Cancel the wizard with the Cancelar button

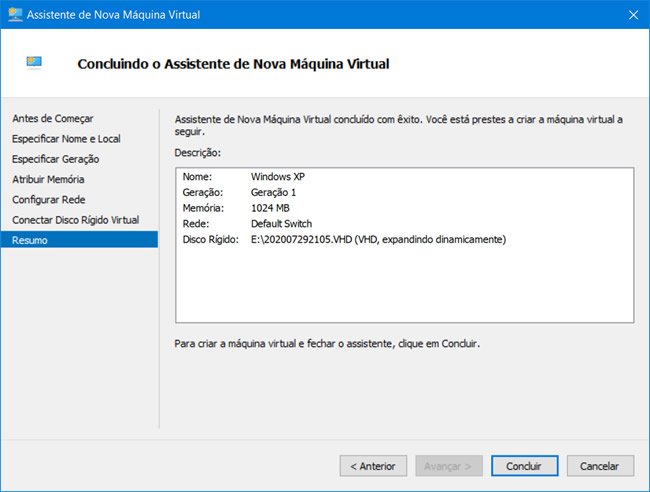pos(600,466)
